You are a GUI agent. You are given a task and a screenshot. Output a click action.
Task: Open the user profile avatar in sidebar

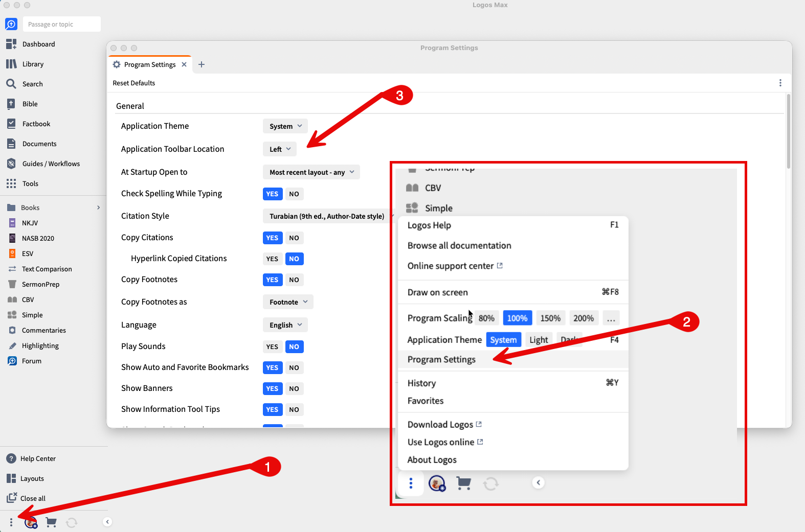pos(31,522)
